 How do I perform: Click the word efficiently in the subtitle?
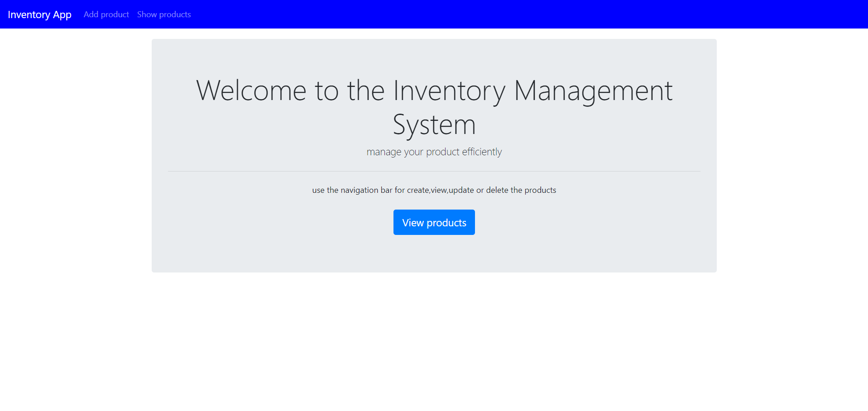[482, 152]
